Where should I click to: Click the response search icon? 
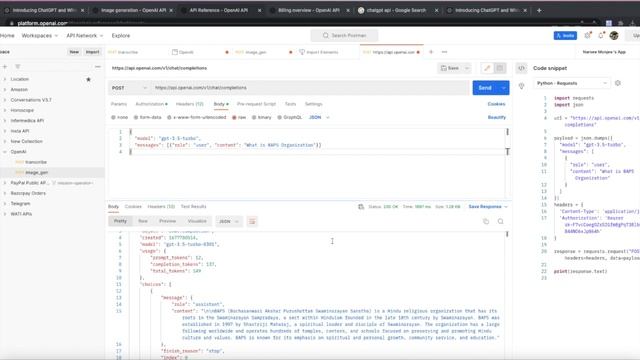[x=500, y=221]
